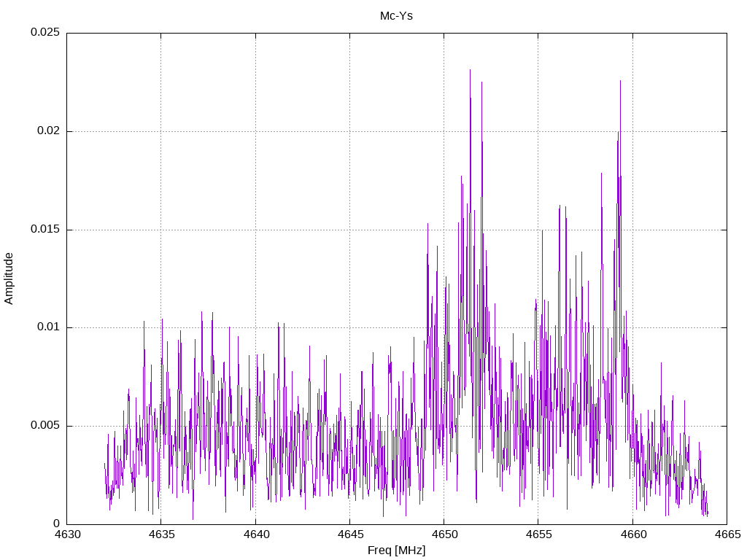This screenshot has width=747, height=560.
Task: Click the high peak tip near 4659 MHz
Action: [620, 82]
